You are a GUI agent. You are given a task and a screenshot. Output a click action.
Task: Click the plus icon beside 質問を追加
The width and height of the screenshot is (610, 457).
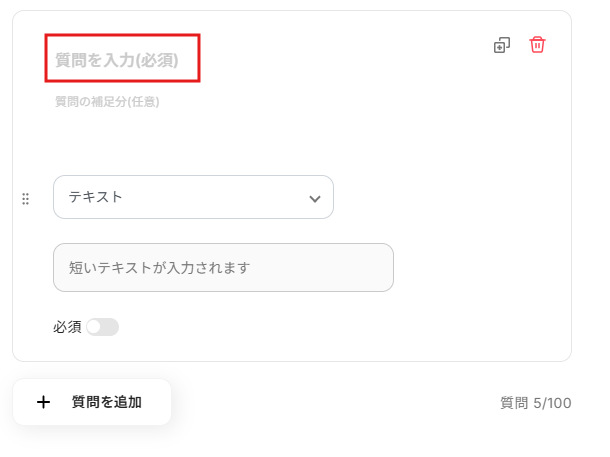tap(43, 402)
